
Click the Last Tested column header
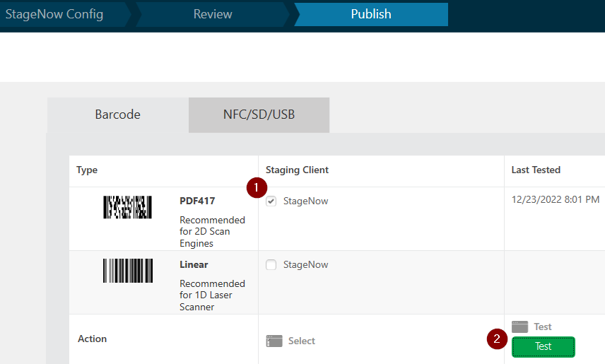[536, 170]
